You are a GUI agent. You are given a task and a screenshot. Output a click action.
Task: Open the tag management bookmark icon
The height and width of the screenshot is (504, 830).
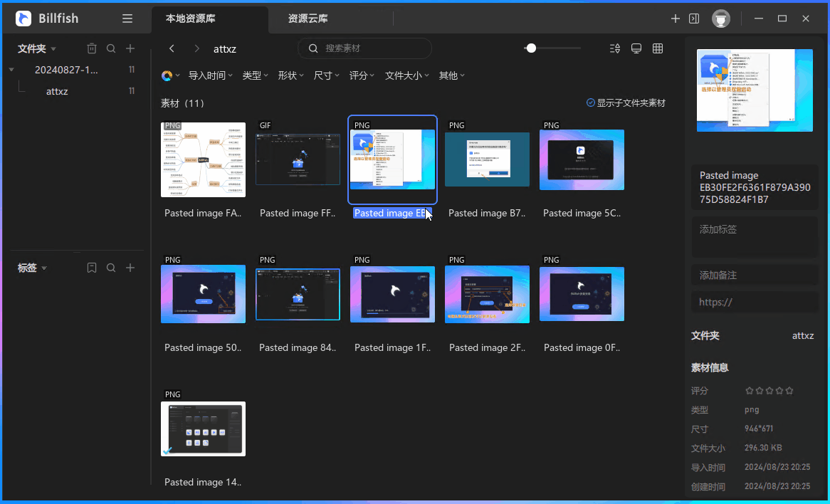tap(92, 268)
